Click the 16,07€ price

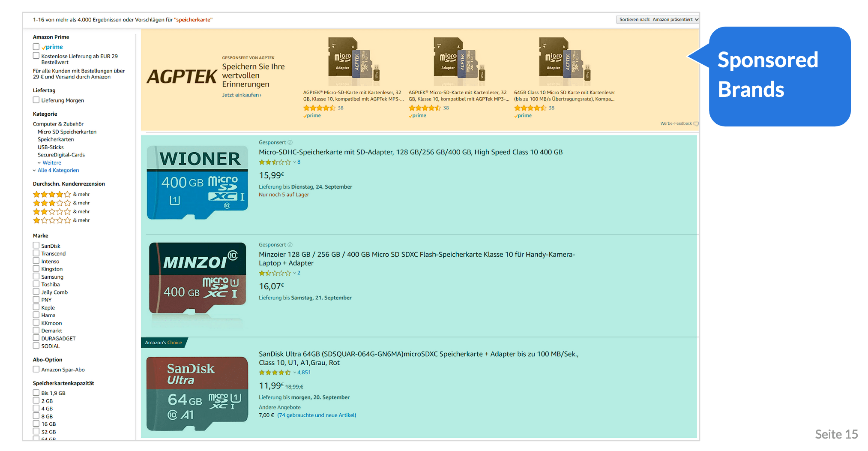point(271,286)
